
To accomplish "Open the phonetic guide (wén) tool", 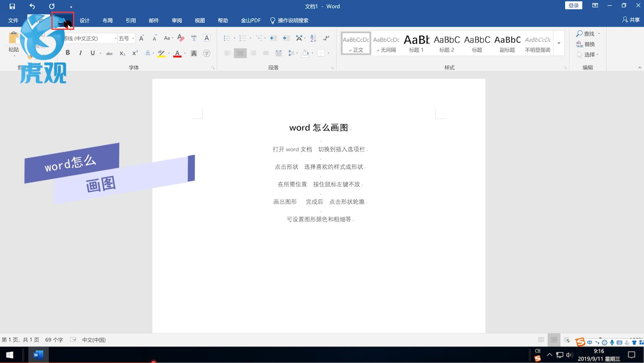I will tap(194, 38).
